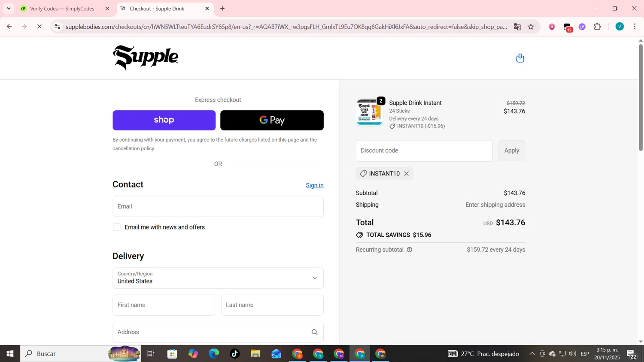Screen dimensions: 644x362
Task: Click the Supple logo
Action: 146,57
